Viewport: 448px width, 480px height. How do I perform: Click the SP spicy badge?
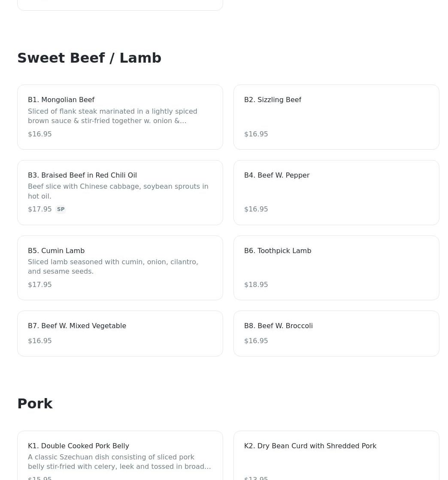point(61,209)
